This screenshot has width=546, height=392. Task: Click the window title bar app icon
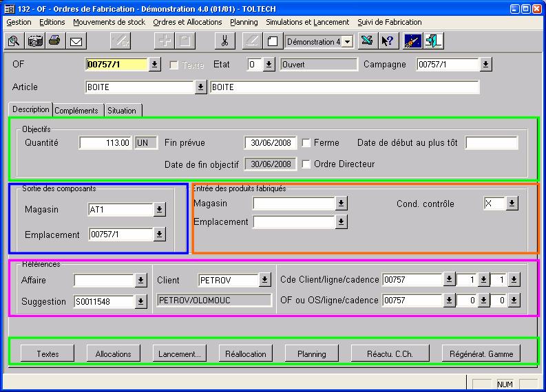(x=10, y=8)
